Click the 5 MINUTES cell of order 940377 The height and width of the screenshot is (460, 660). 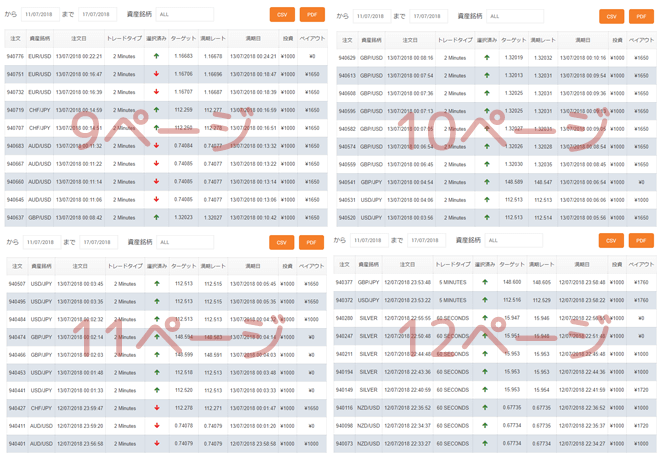pos(452,282)
